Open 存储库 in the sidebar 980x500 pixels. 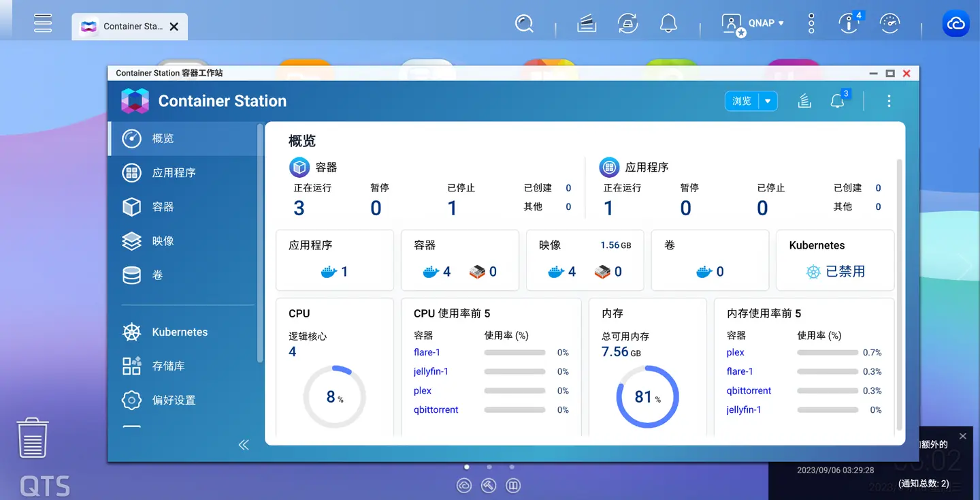pyautogui.click(x=182, y=366)
